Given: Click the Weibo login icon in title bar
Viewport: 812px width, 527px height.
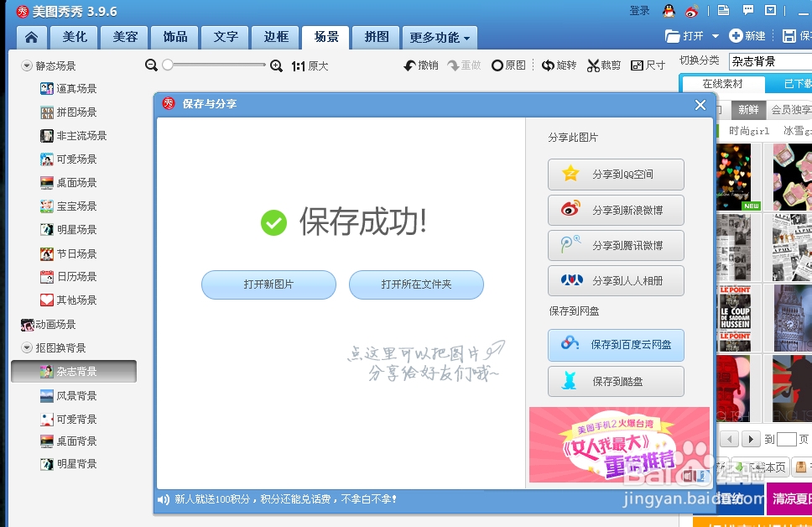Looking at the screenshot, I should point(692,10).
